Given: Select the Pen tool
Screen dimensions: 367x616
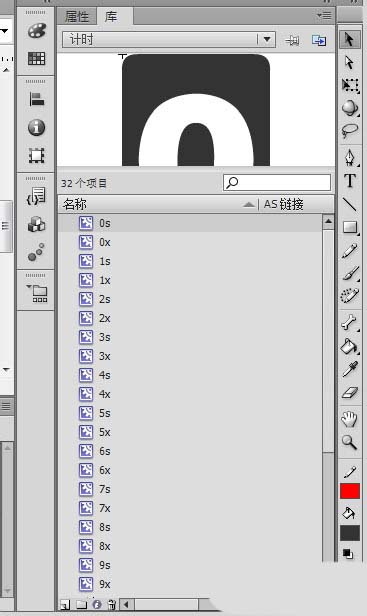Looking at the screenshot, I should [x=350, y=158].
